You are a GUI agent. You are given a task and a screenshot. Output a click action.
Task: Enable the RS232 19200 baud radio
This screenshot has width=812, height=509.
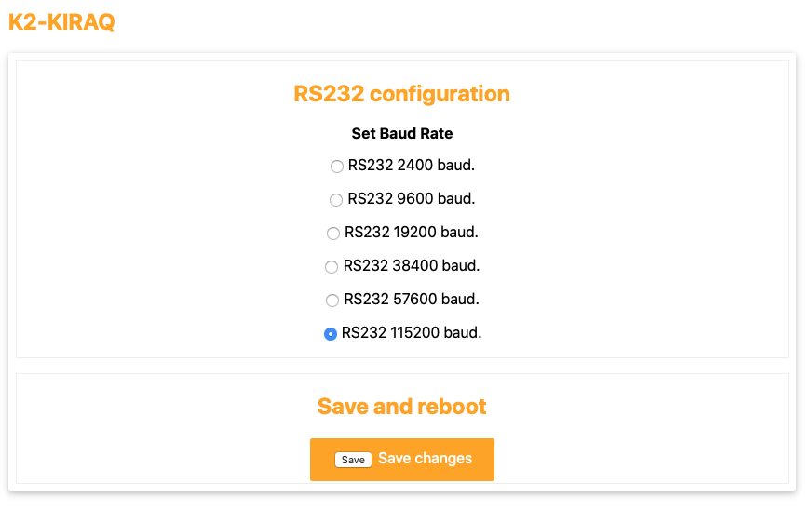[x=333, y=234]
